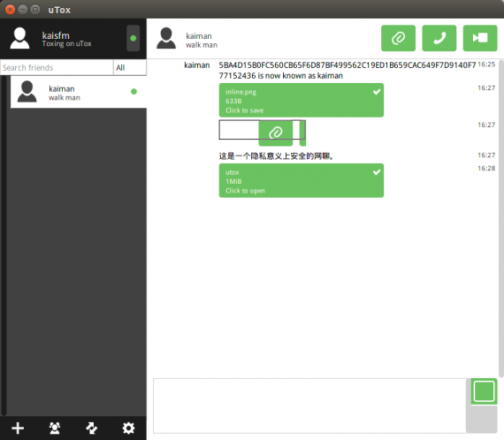Open the group chat icon
The image size is (504, 440).
[55, 429]
